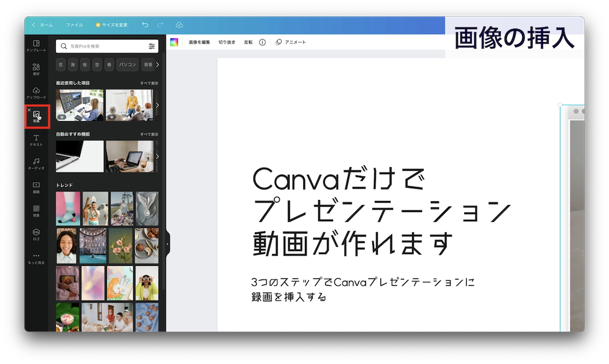Open the rainbow color swatch in the toolbar
Screen dimensions: 609x364
174,43
